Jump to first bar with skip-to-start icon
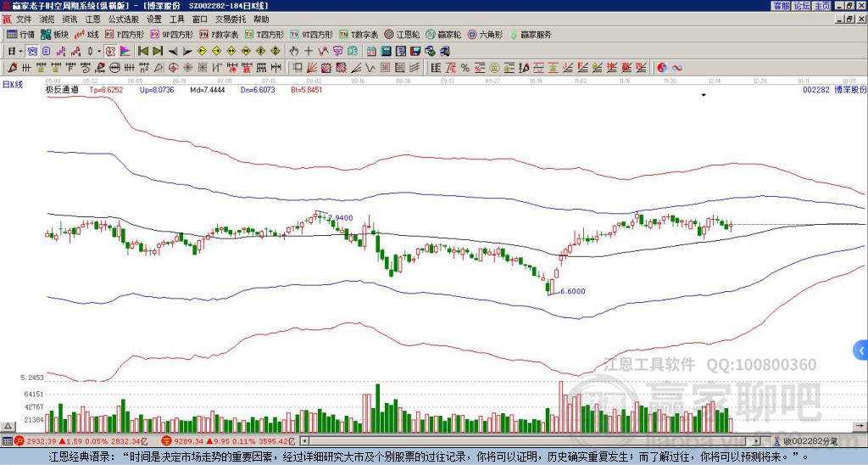 pyautogui.click(x=142, y=52)
